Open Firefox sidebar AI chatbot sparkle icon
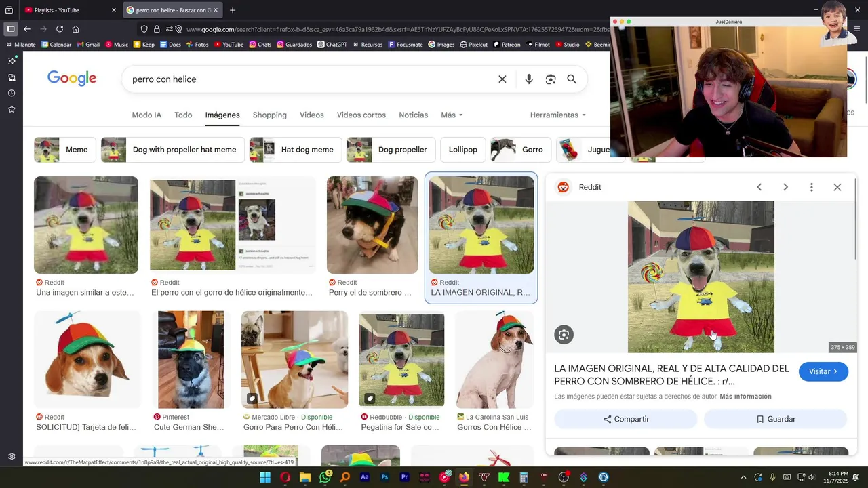Image resolution: width=868 pixels, height=488 pixels. pos(12,61)
